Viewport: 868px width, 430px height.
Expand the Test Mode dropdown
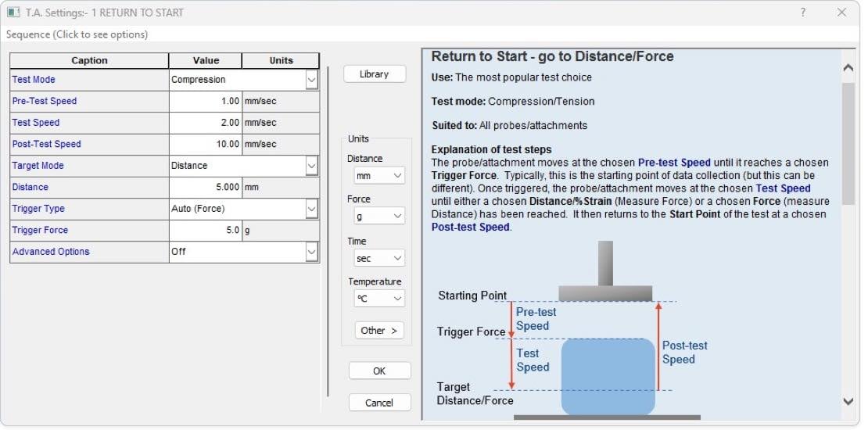311,80
